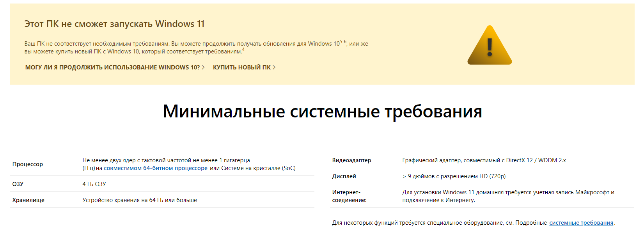This screenshot has height=236, width=644.
Task: Click footnote superscript 4 after 'требованиям.'
Action: pos(243,50)
